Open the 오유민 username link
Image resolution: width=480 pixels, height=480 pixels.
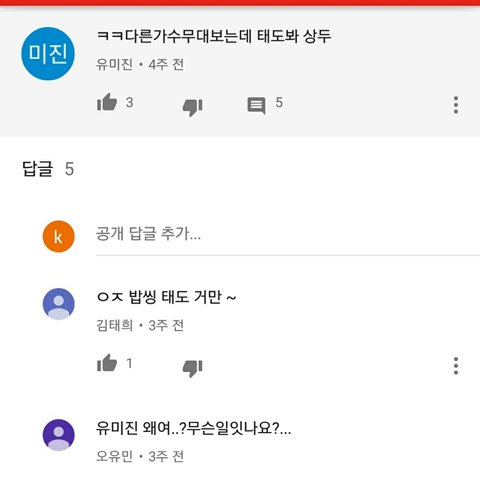(x=114, y=456)
